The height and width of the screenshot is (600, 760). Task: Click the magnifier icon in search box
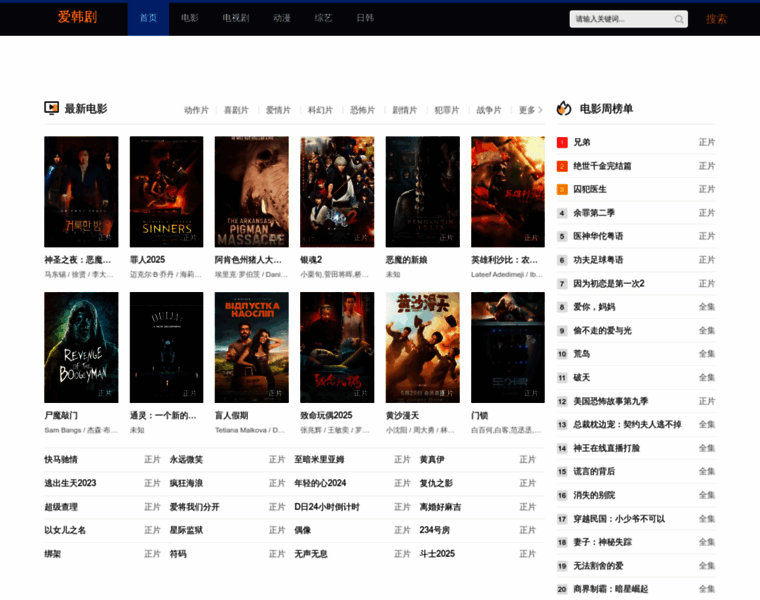coord(679,19)
